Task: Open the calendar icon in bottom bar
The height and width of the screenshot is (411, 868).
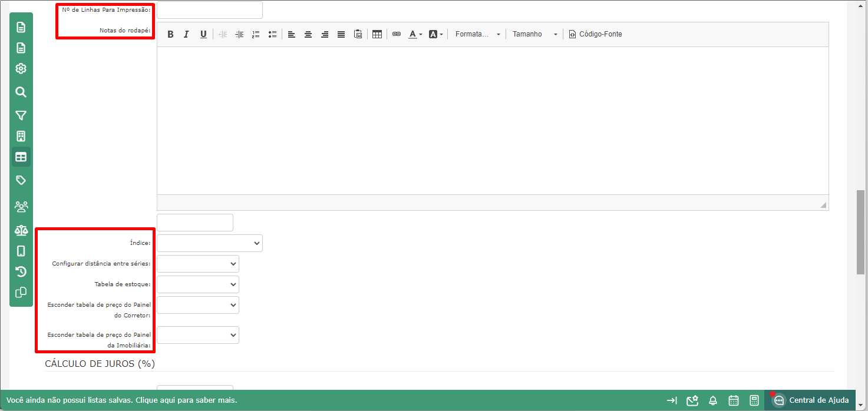Action: pos(734,400)
